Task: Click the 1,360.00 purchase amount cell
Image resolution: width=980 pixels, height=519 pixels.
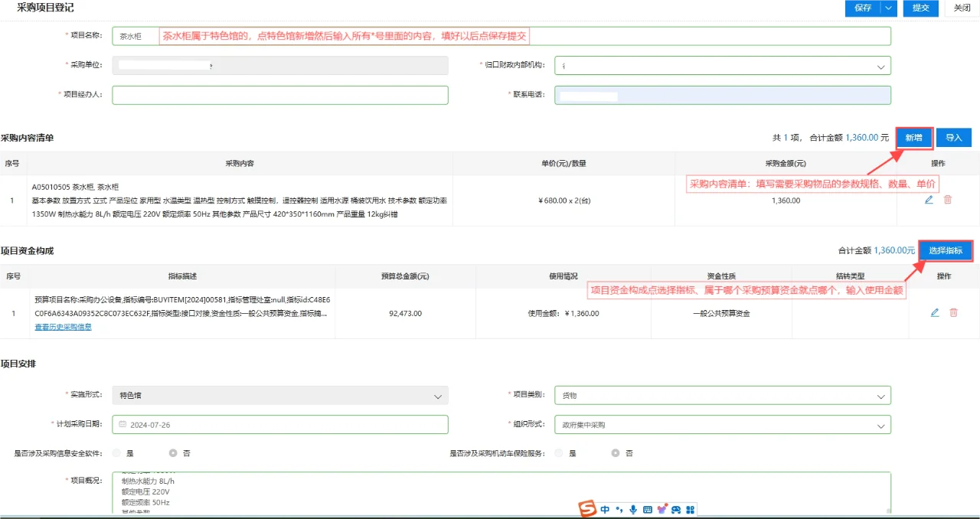Action: 786,201
